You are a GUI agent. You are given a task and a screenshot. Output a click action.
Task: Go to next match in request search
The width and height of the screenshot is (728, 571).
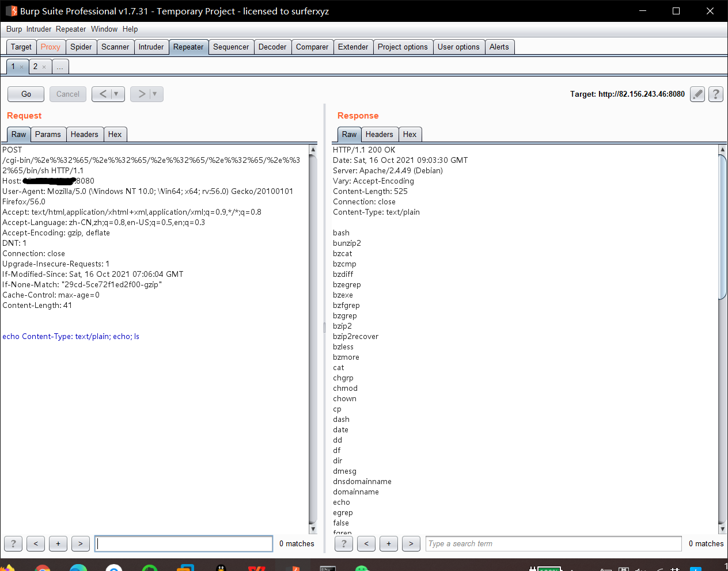click(x=81, y=543)
